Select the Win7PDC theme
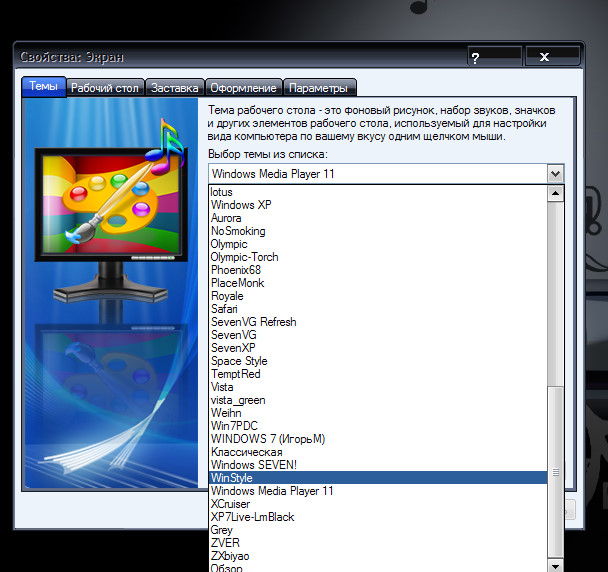Screen dimensions: 608x572 point(378,426)
